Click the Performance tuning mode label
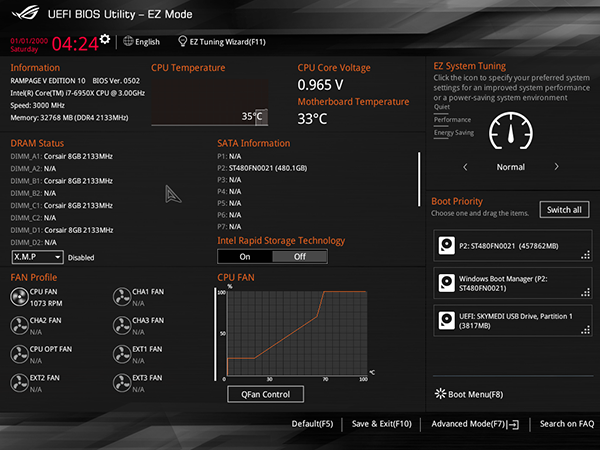The width and height of the screenshot is (600, 450). click(x=452, y=120)
